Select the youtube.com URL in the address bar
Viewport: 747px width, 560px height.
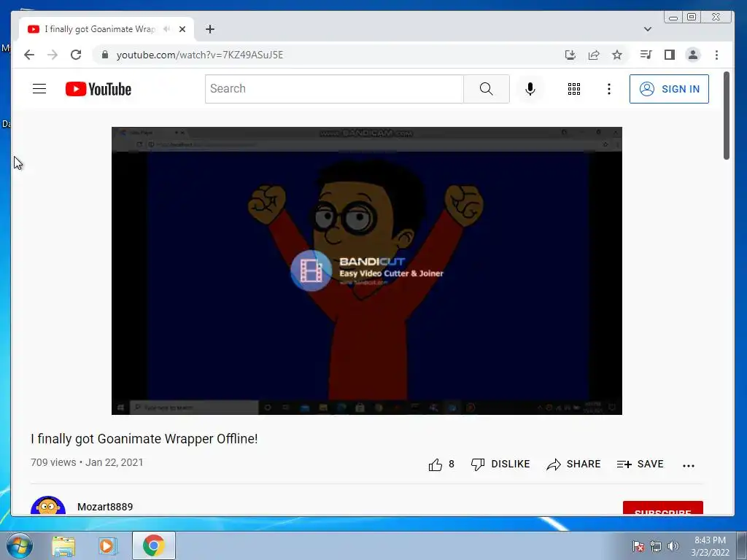[200, 55]
